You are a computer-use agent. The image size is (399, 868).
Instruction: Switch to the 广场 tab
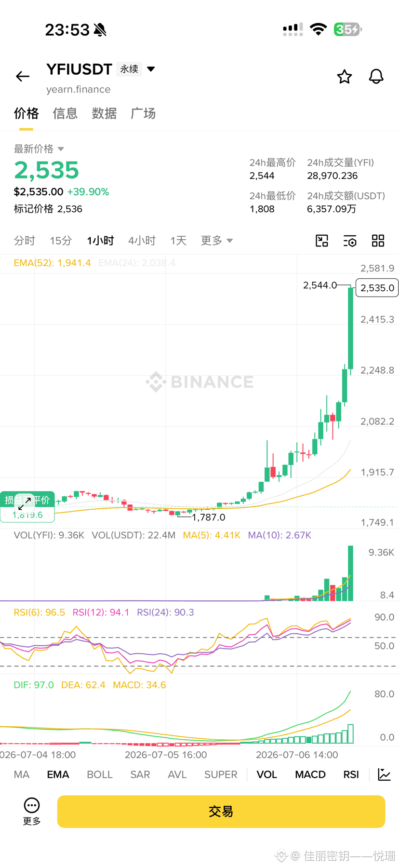pos(143,113)
